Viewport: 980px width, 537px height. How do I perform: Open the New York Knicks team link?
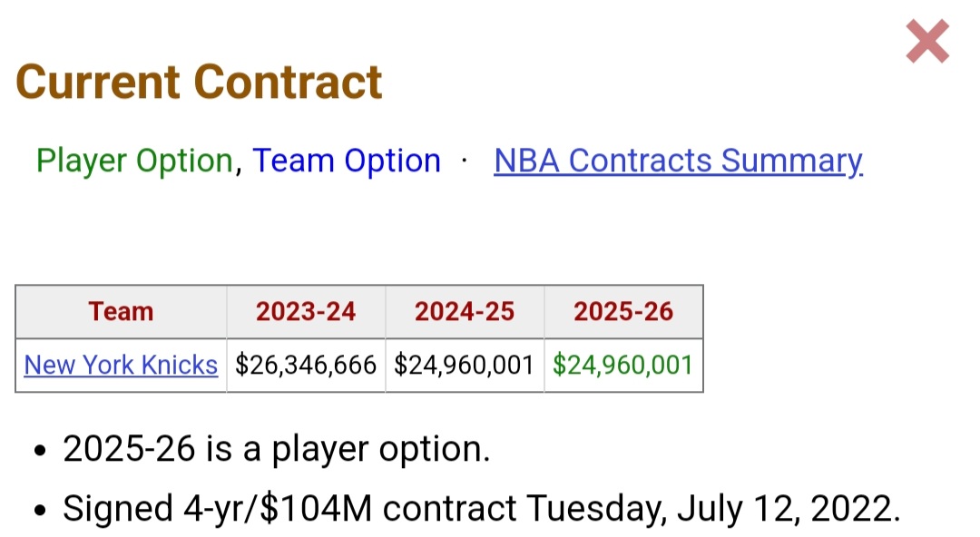coord(121,365)
